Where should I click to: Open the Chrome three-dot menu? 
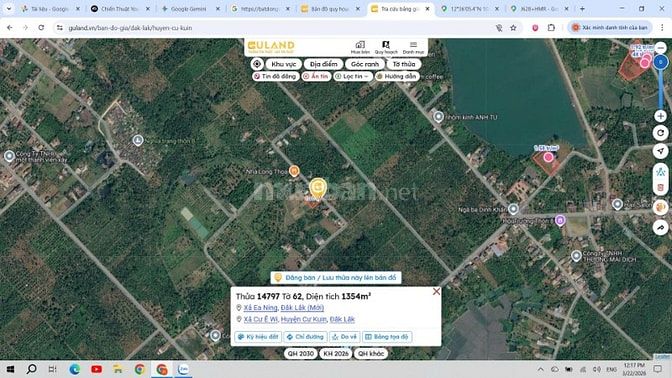[662, 28]
